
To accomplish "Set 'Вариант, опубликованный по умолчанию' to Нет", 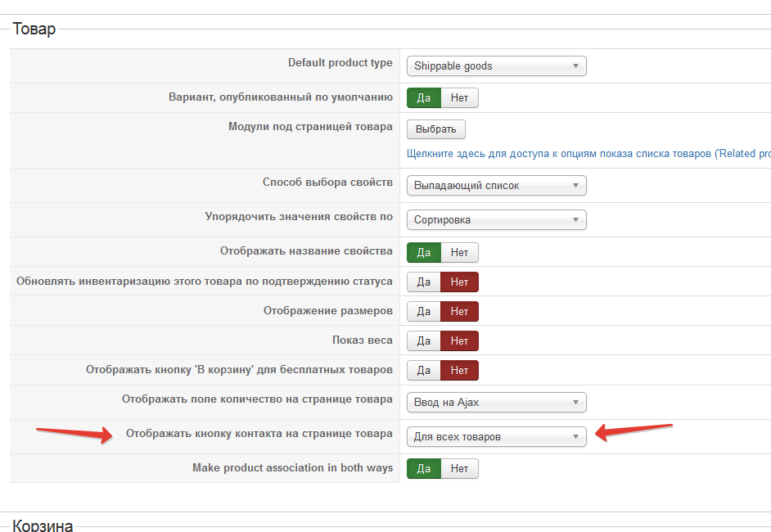I will pos(459,98).
